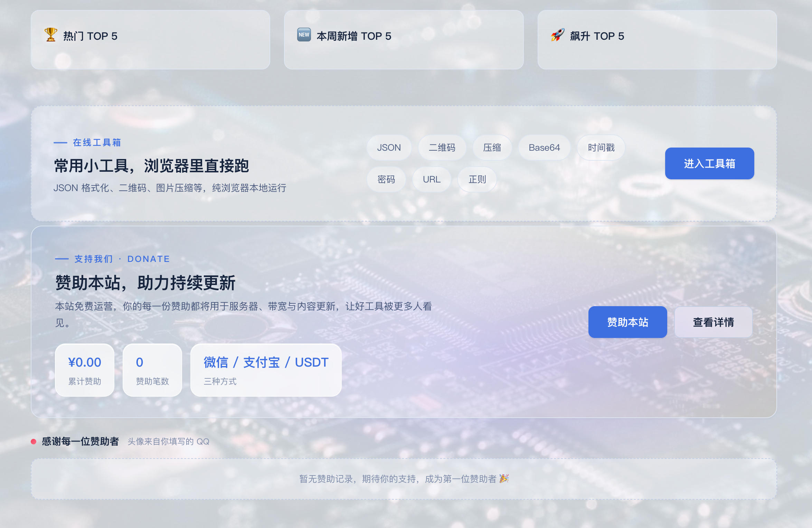The height and width of the screenshot is (528, 812).
Task: Click the 本站免费运营 description paragraph
Action: click(244, 314)
